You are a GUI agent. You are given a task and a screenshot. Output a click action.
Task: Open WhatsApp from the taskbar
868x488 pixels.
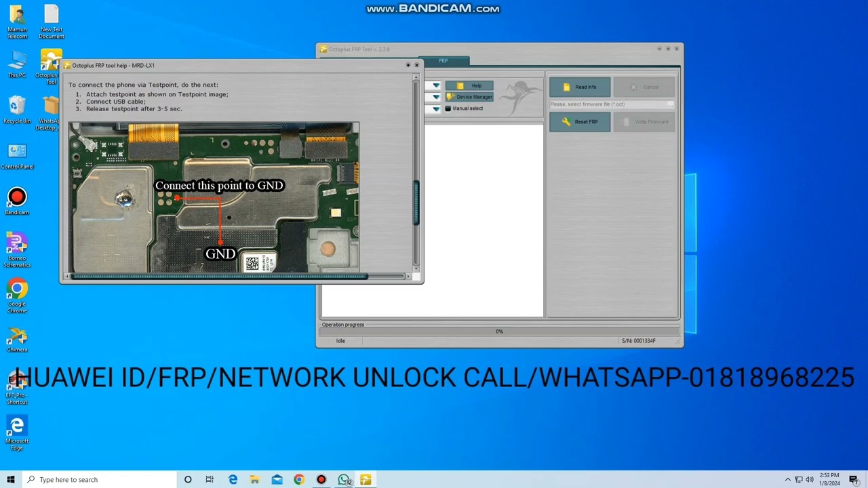[343, 479]
